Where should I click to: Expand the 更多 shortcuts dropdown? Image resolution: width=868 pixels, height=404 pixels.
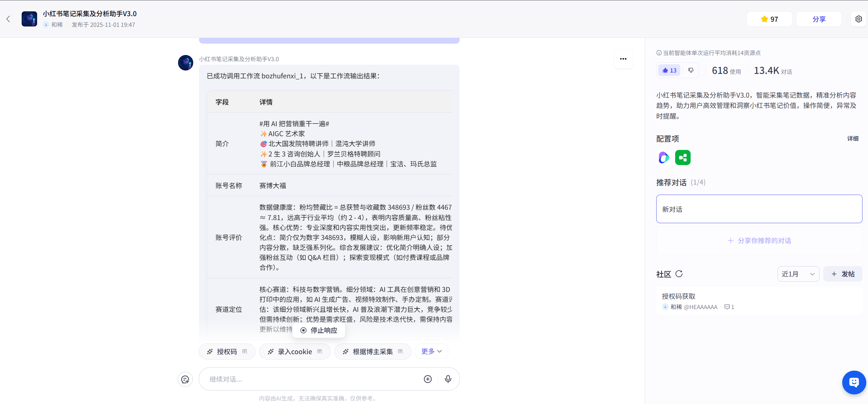(x=431, y=351)
